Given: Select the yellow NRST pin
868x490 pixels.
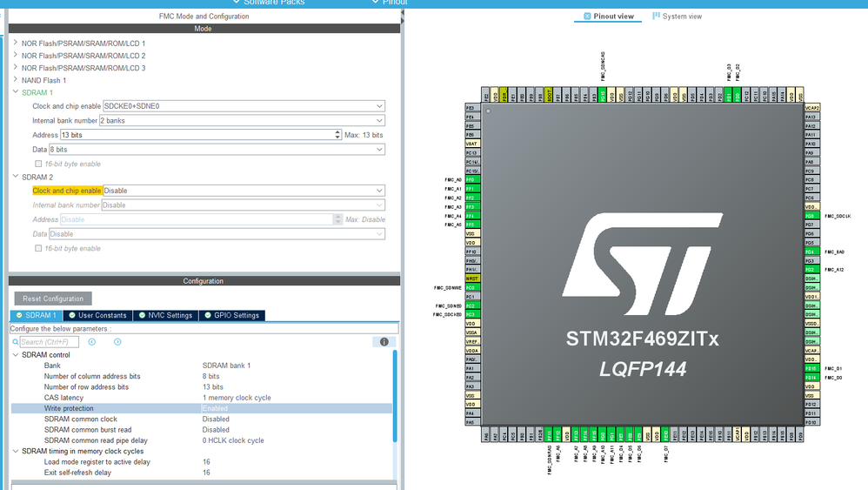Looking at the screenshot, I should coord(472,279).
